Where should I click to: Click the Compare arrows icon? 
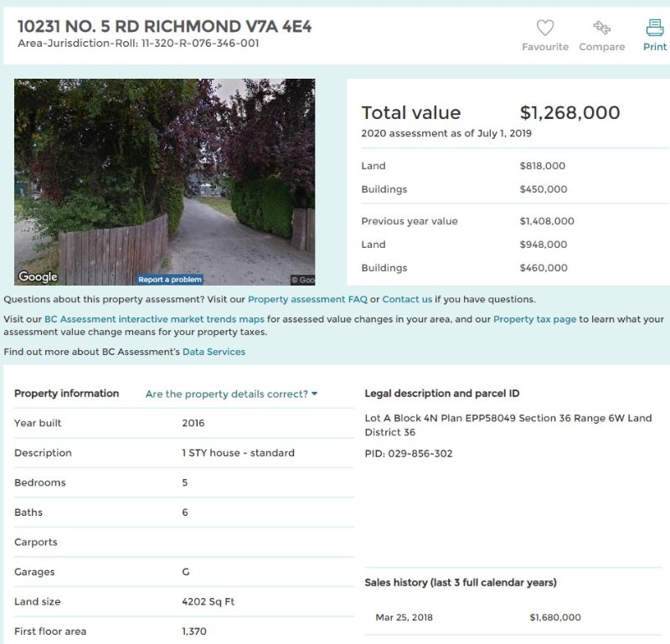(x=601, y=28)
